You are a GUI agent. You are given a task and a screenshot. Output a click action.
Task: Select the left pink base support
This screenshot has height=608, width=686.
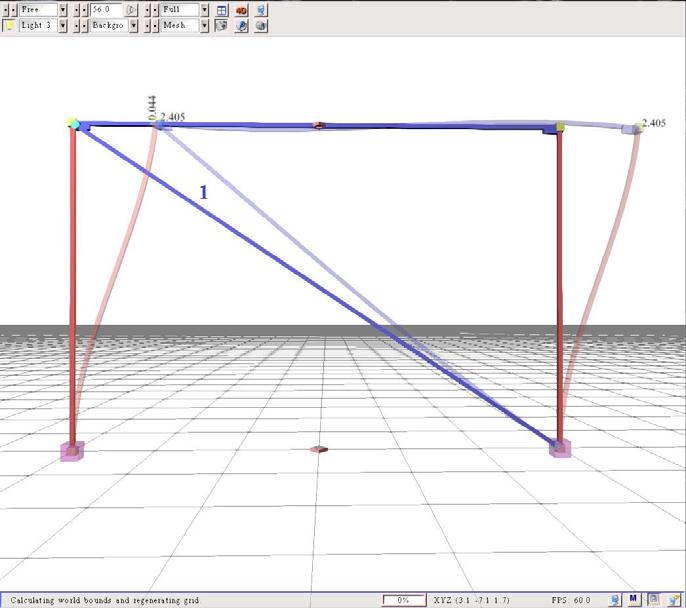(72, 451)
